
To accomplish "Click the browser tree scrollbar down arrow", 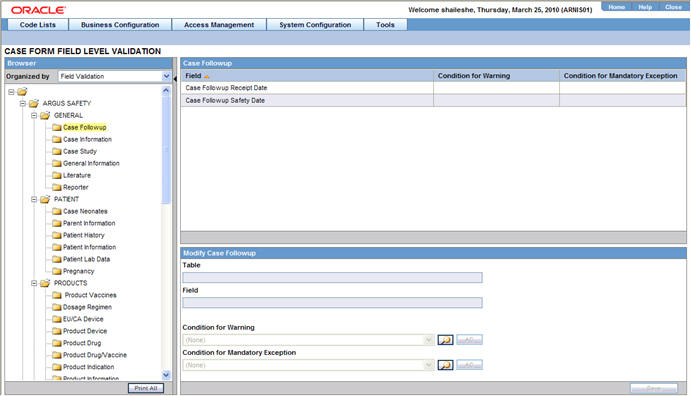I will pos(166,375).
